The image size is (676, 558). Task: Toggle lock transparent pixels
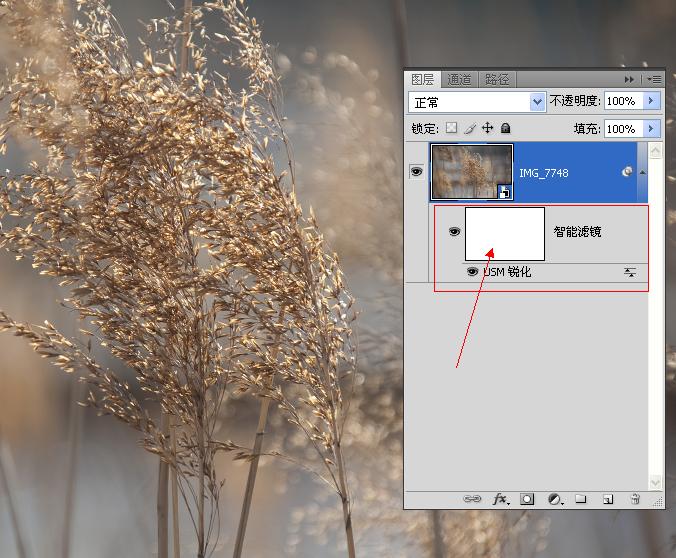(x=451, y=128)
